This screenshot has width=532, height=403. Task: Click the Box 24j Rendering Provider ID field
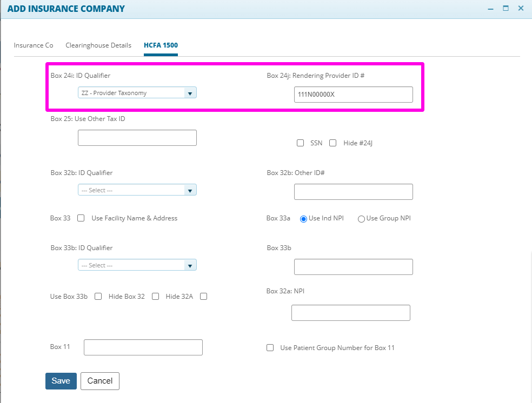[x=353, y=94]
